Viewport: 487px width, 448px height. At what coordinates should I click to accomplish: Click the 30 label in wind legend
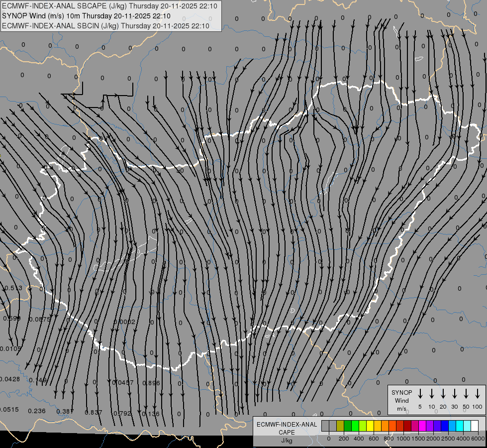[x=454, y=407]
